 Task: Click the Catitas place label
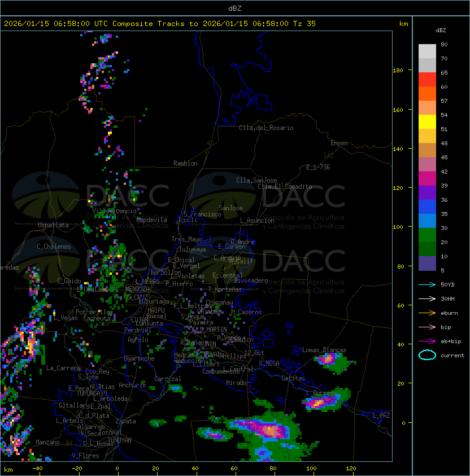tap(293, 378)
